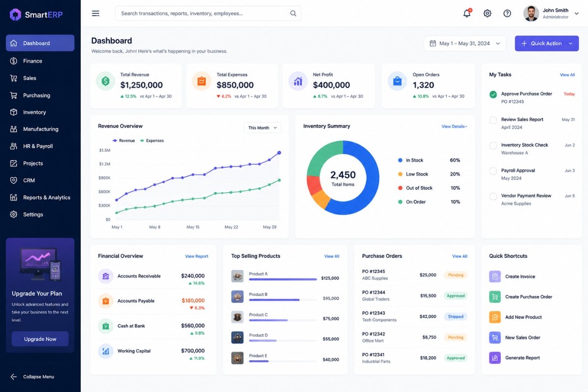The image size is (588, 392).
Task: Click the calendar icon in the date range
Action: coord(433,44)
